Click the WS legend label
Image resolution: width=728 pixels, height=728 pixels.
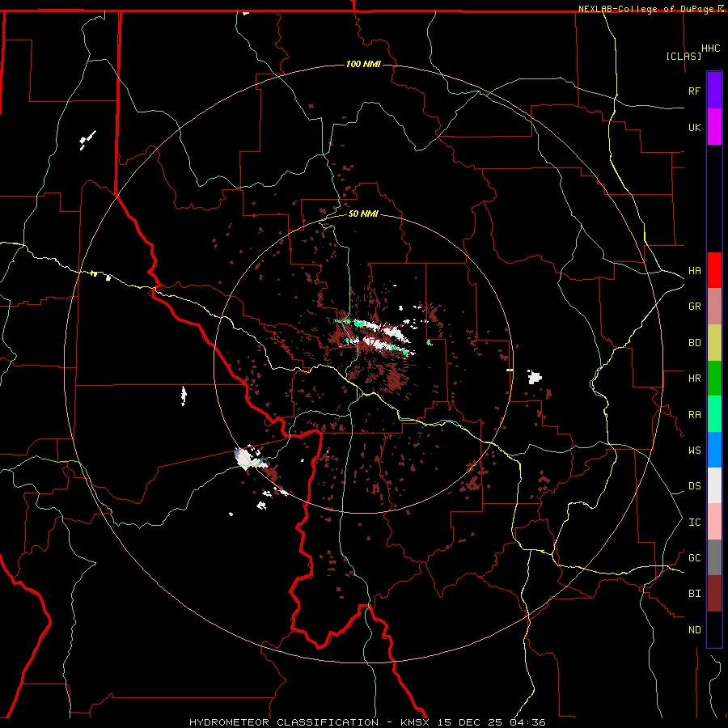point(694,450)
